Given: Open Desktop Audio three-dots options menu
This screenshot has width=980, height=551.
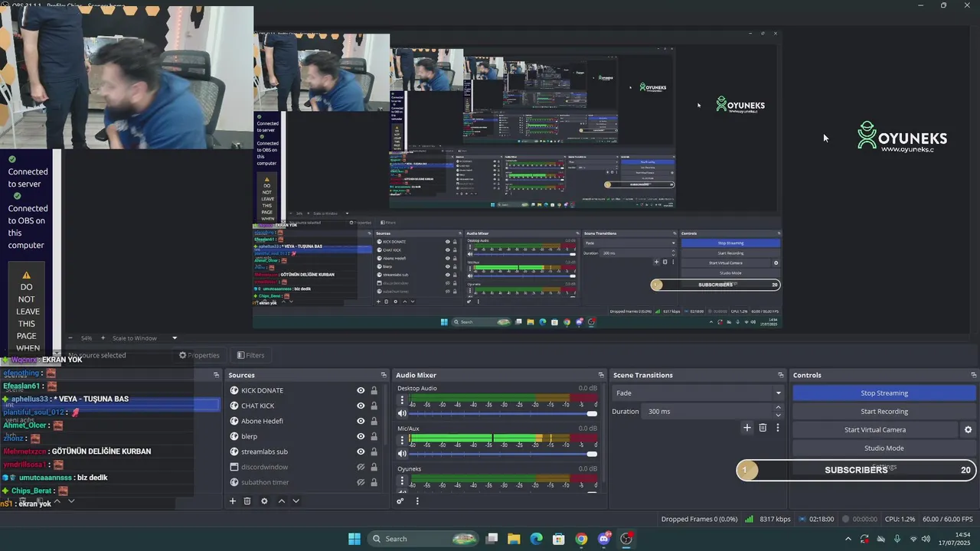Looking at the screenshot, I should click(402, 400).
